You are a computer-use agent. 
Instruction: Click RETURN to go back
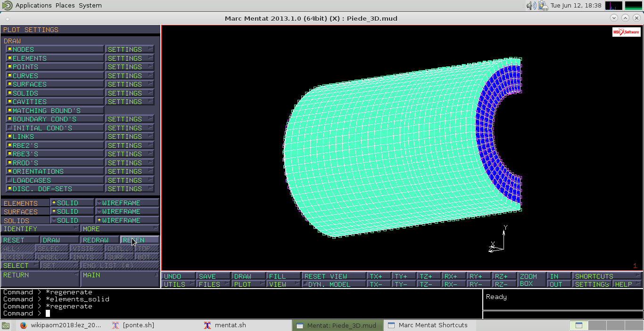(40, 279)
